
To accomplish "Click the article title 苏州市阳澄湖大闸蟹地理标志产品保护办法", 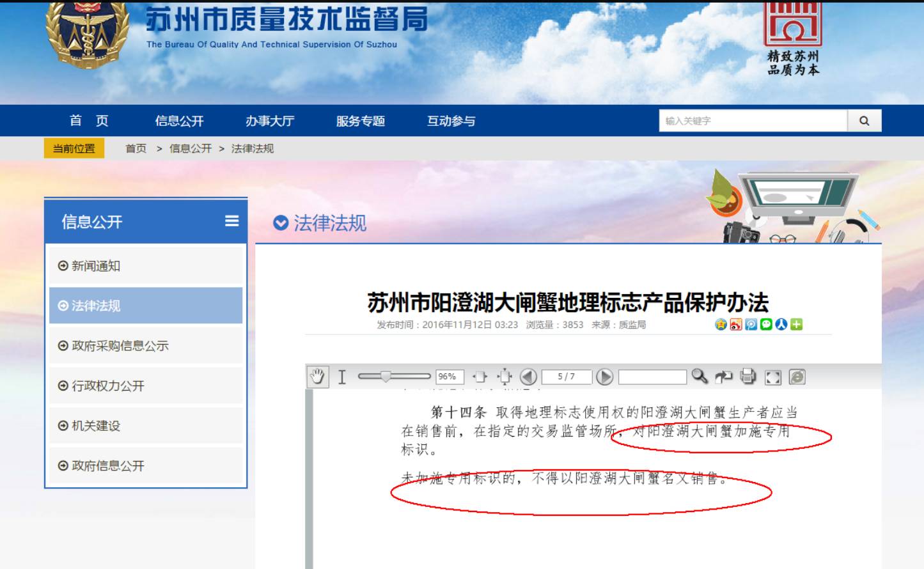I will point(568,302).
